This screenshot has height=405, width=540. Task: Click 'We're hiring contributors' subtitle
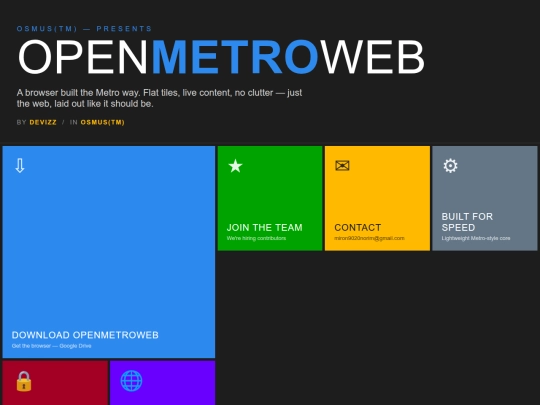click(256, 238)
